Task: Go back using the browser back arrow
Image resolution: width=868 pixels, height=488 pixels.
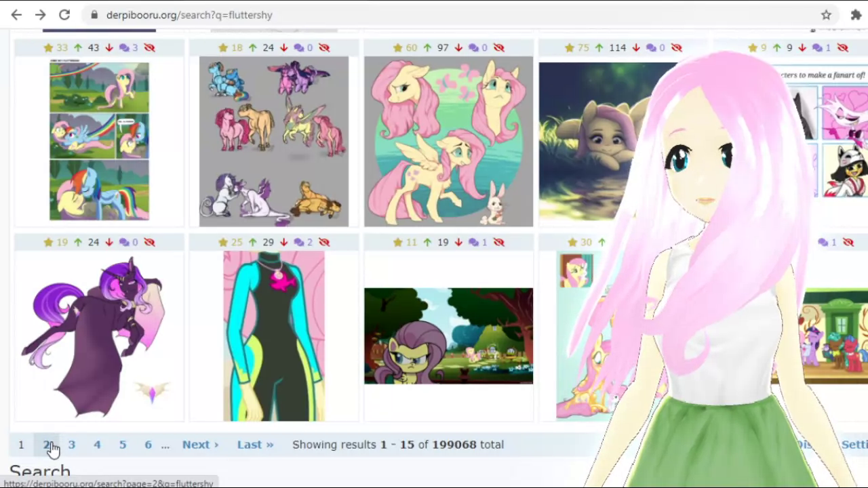Action: (16, 14)
